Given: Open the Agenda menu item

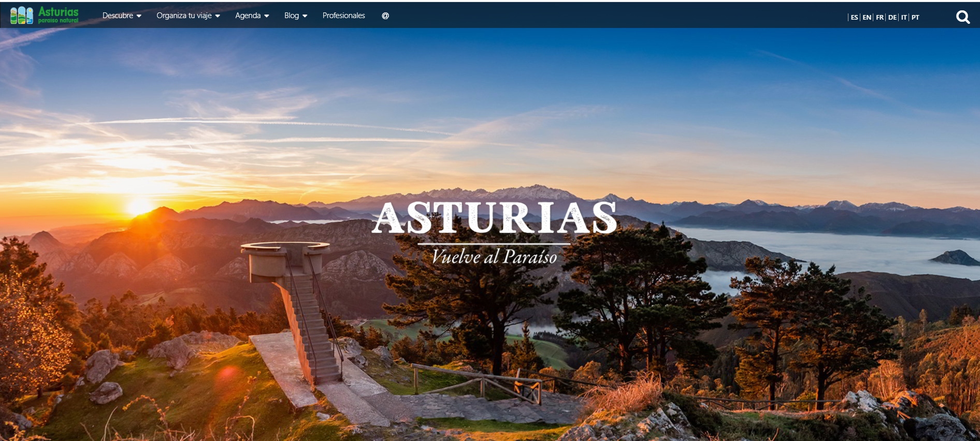Looking at the screenshot, I should tap(248, 16).
